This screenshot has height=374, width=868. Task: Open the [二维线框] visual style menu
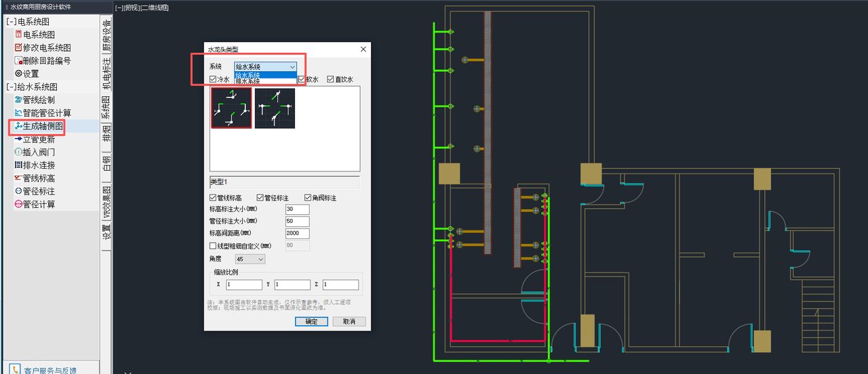(153, 7)
